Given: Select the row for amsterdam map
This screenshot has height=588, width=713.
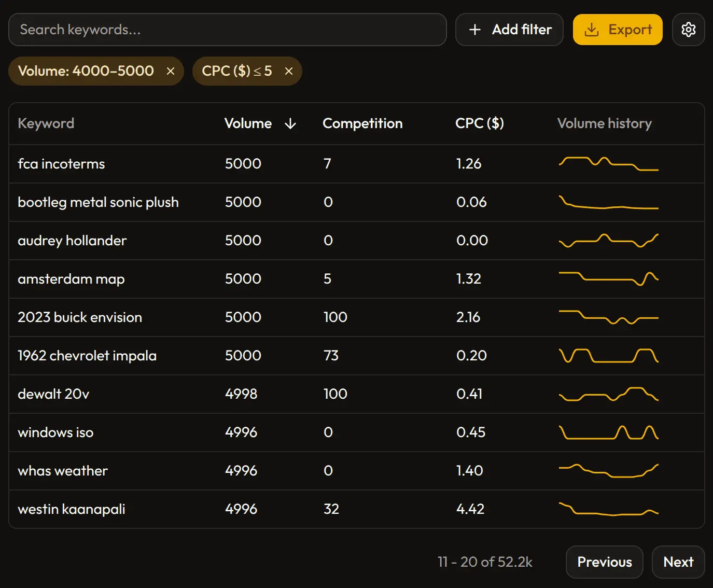Looking at the screenshot, I should pos(207,279).
